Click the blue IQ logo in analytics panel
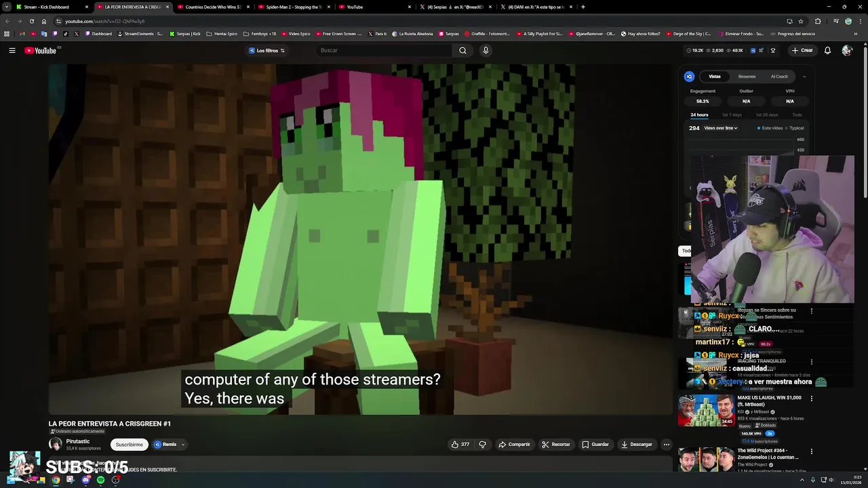Image resolution: width=868 pixels, height=488 pixels. [689, 77]
